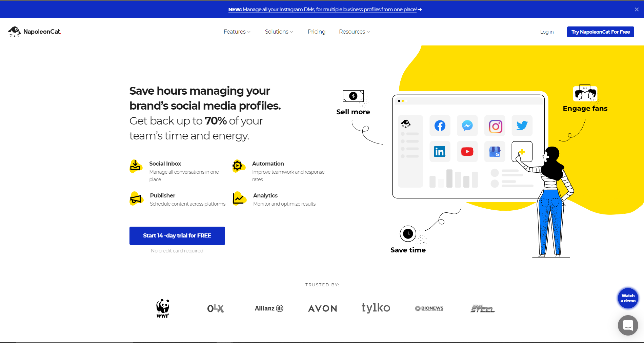Click the Twitter bird icon
Viewport: 644px width, 343px height.
522,126
